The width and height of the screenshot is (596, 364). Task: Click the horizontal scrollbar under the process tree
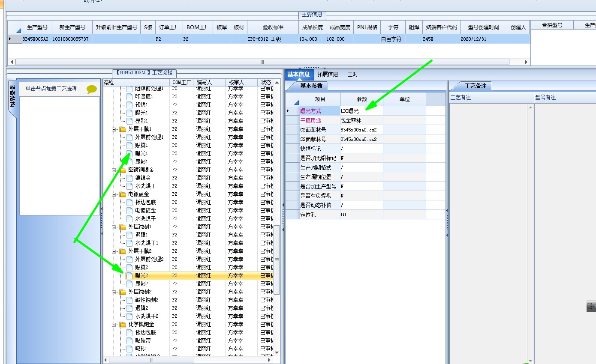(x=151, y=360)
